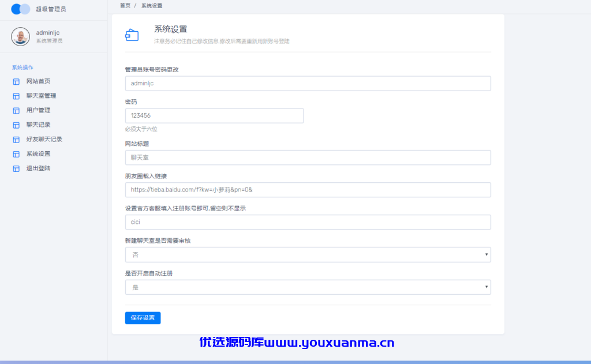The height and width of the screenshot is (364, 591).
Task: Click the admin account field containing adminljc
Action: (308, 83)
